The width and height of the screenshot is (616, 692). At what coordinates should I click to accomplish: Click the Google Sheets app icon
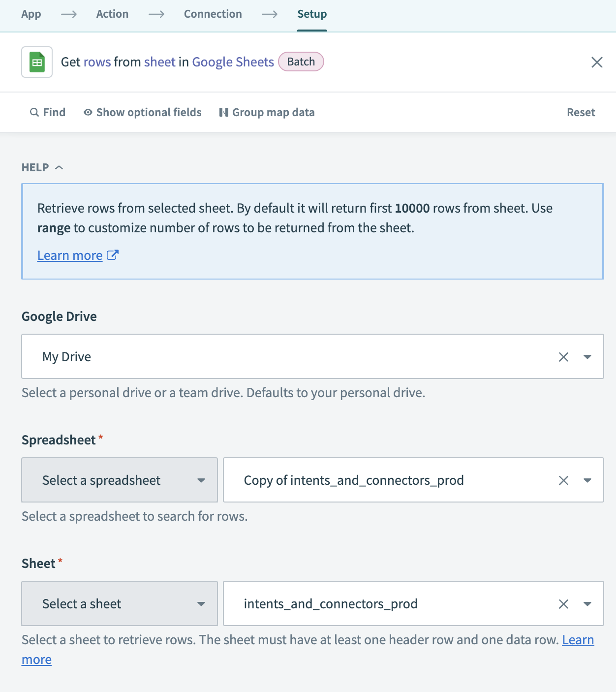pyautogui.click(x=37, y=62)
